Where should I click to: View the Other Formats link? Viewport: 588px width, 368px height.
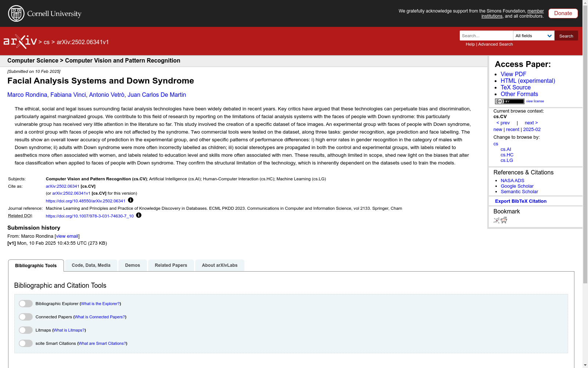pos(519,94)
